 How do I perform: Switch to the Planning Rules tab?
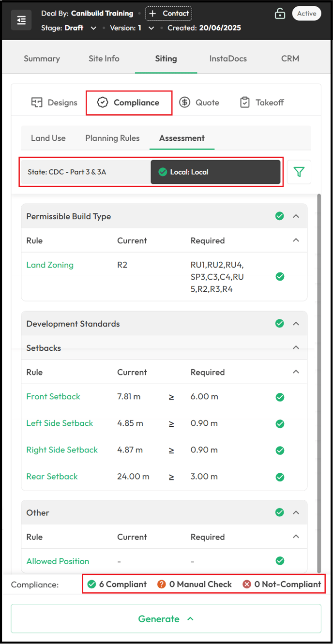point(112,138)
